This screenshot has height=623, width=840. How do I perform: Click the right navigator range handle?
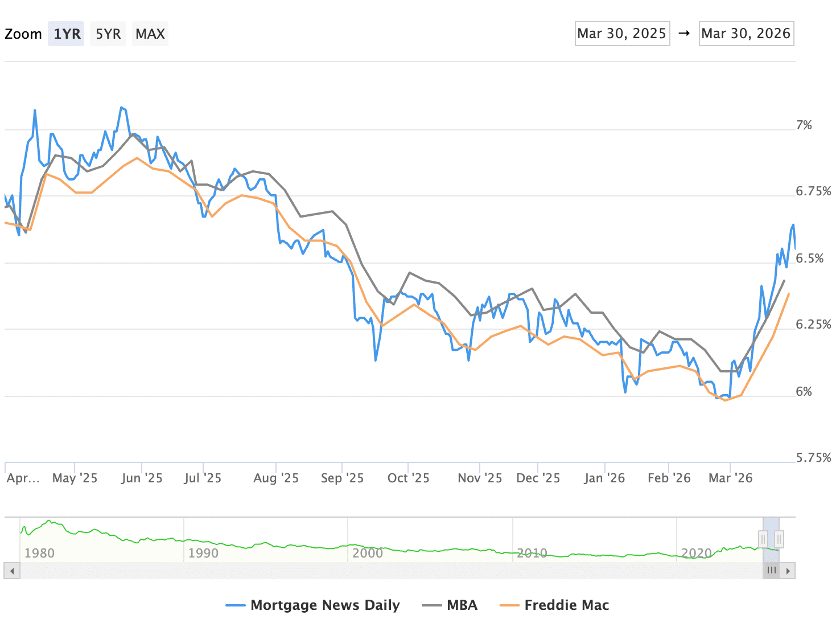(779, 539)
